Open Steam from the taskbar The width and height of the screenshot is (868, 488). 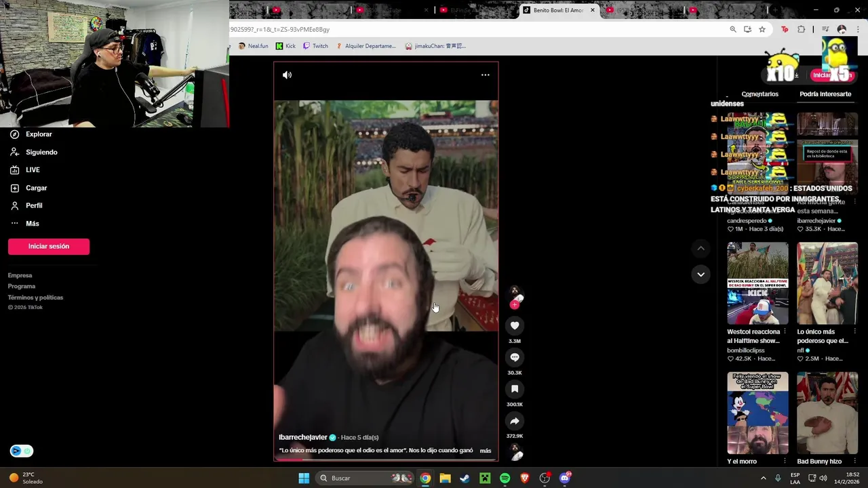(x=465, y=479)
